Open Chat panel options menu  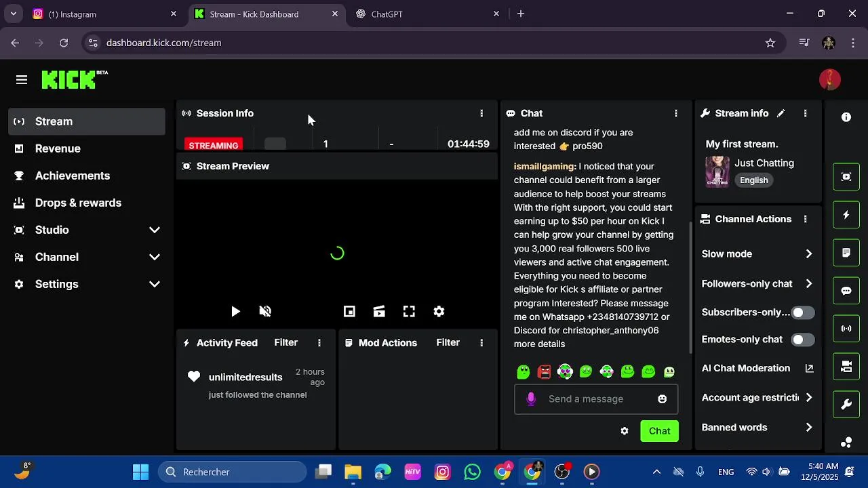pos(675,113)
